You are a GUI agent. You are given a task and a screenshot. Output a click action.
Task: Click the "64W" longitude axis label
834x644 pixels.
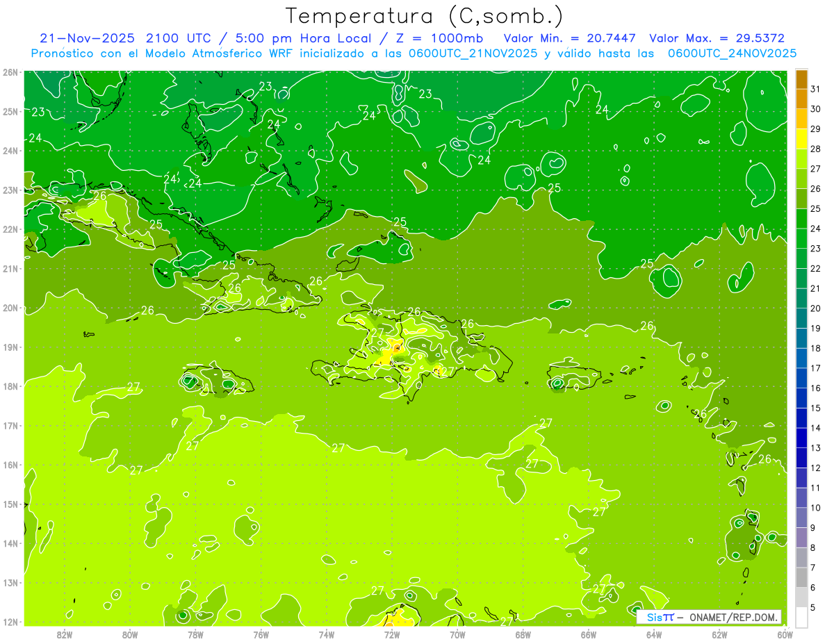click(654, 634)
